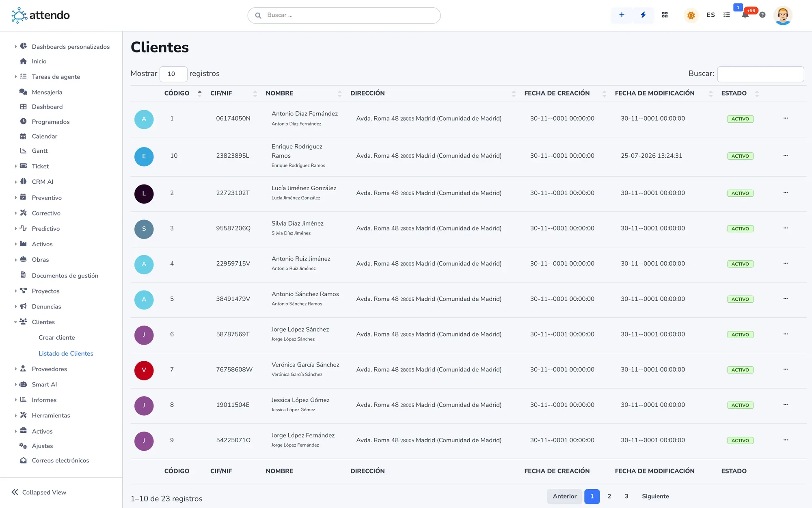
Task: Click the Anterior pagination button
Action: click(565, 496)
